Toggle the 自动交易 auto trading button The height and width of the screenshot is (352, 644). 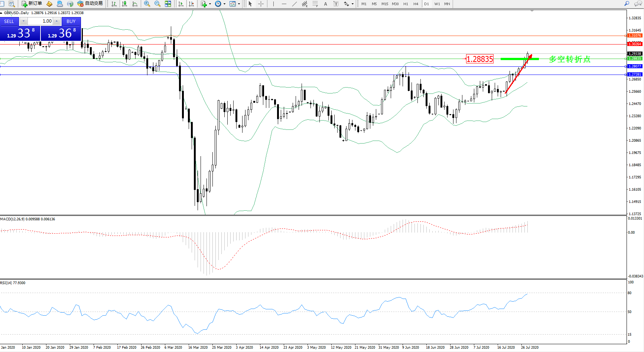pos(90,4)
